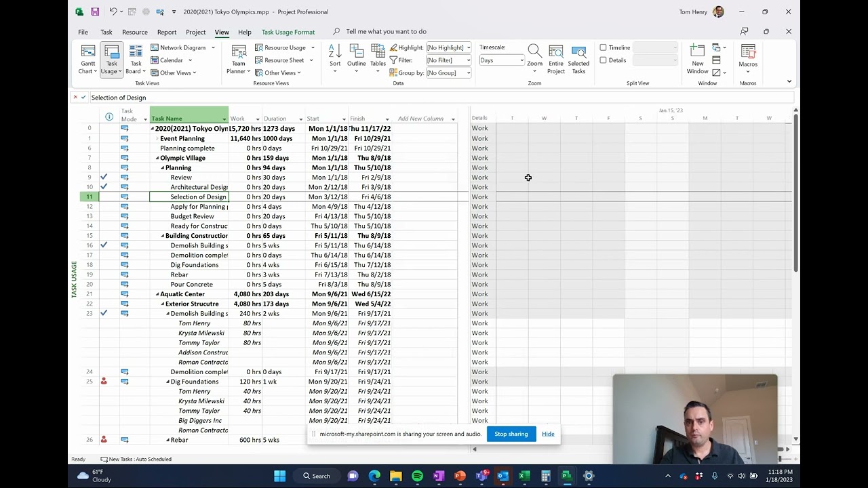Select the Pour Concrete task name
This screenshot has width=868, height=488.
point(191,285)
